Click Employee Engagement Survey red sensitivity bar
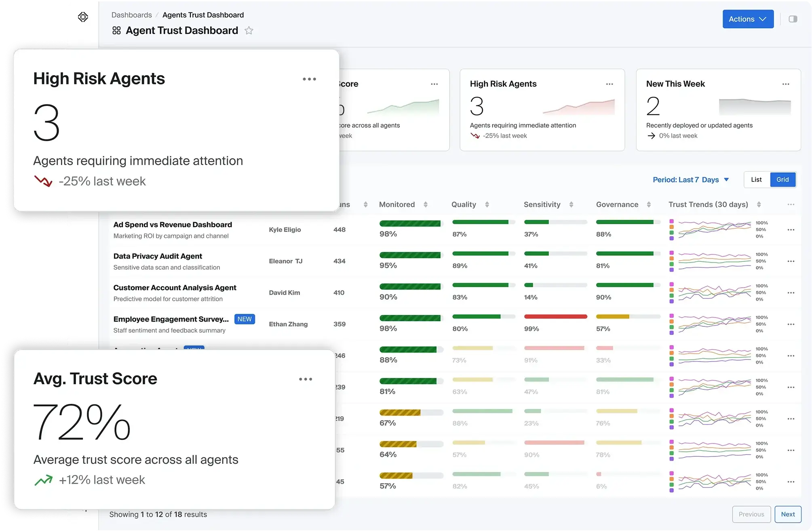The image size is (812, 532). click(x=555, y=317)
